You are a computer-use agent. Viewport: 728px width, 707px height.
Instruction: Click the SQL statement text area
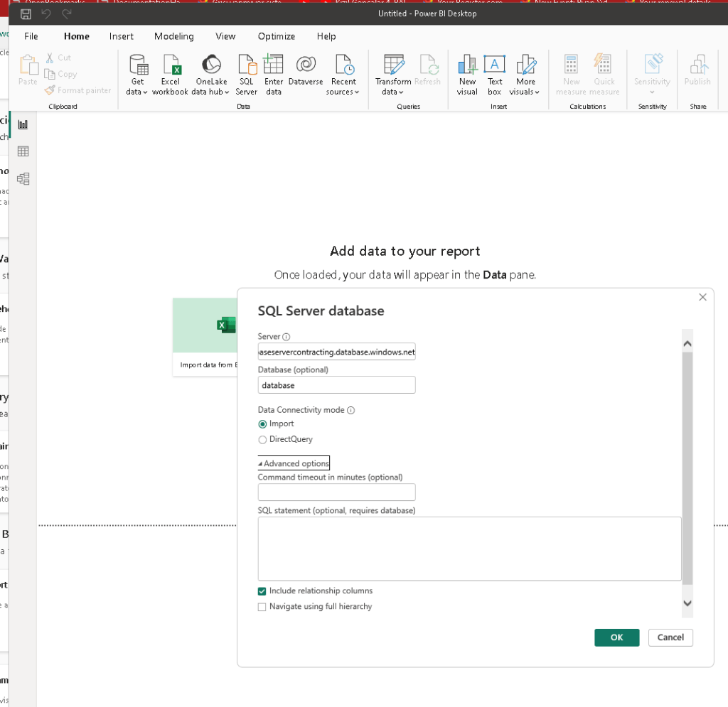[x=469, y=549]
